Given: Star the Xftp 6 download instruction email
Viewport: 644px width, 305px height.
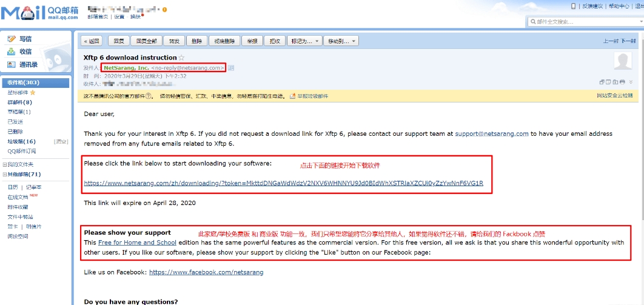Looking at the screenshot, I should coord(181,58).
